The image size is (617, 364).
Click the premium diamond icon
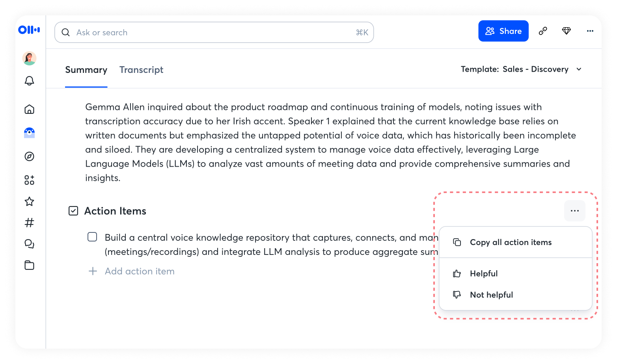pos(566,31)
